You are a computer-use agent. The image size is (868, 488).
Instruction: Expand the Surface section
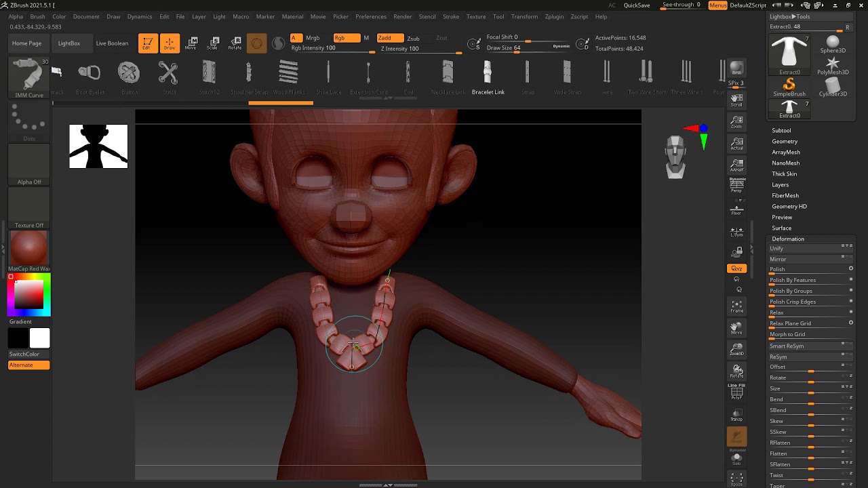[x=782, y=228]
